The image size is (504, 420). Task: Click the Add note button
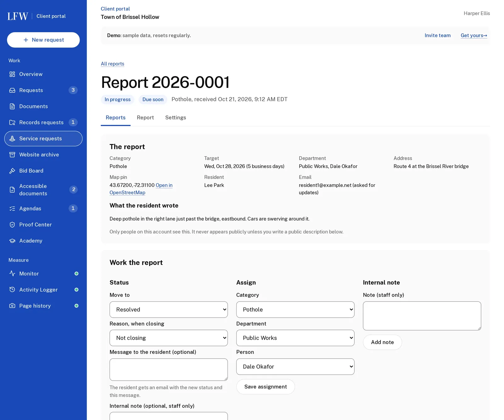click(382, 342)
